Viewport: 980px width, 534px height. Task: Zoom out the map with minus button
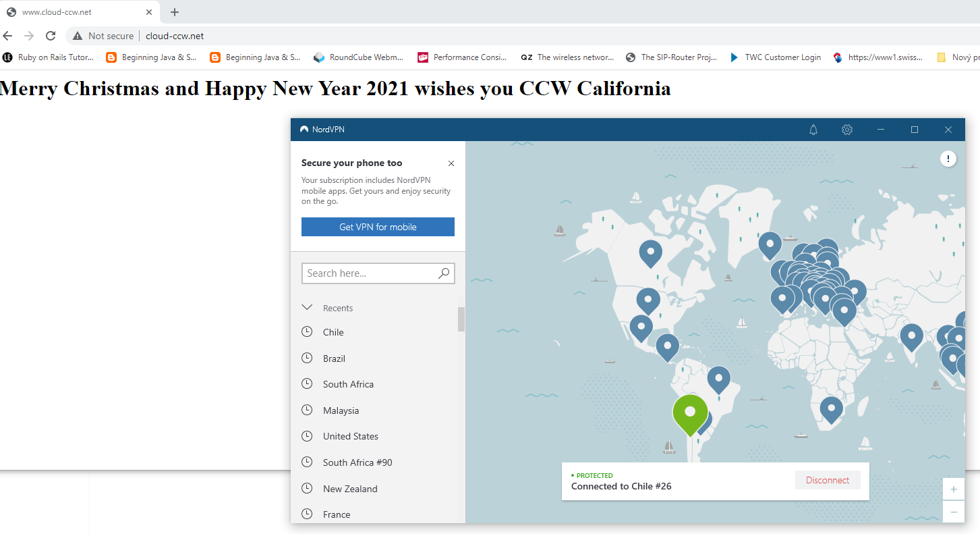coord(953,512)
